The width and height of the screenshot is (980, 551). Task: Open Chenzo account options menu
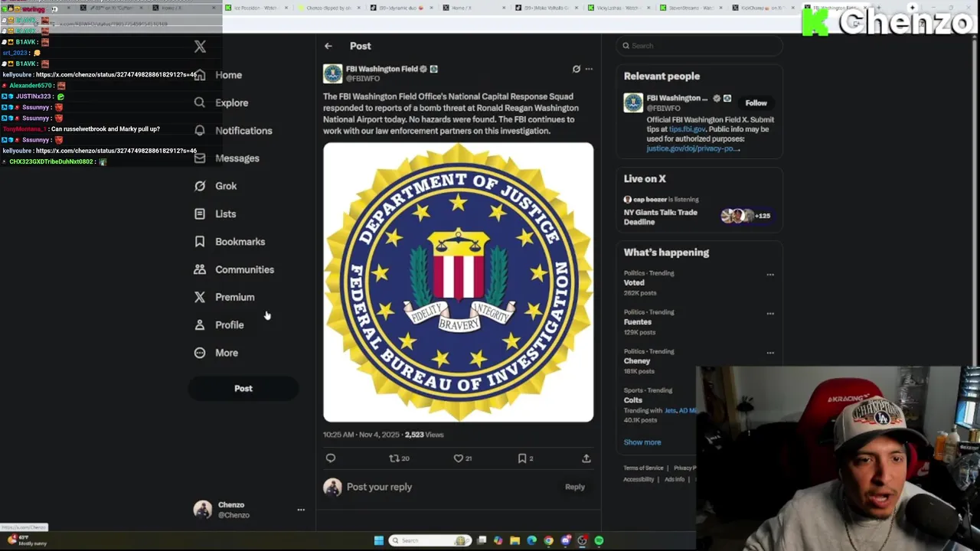[x=301, y=510]
